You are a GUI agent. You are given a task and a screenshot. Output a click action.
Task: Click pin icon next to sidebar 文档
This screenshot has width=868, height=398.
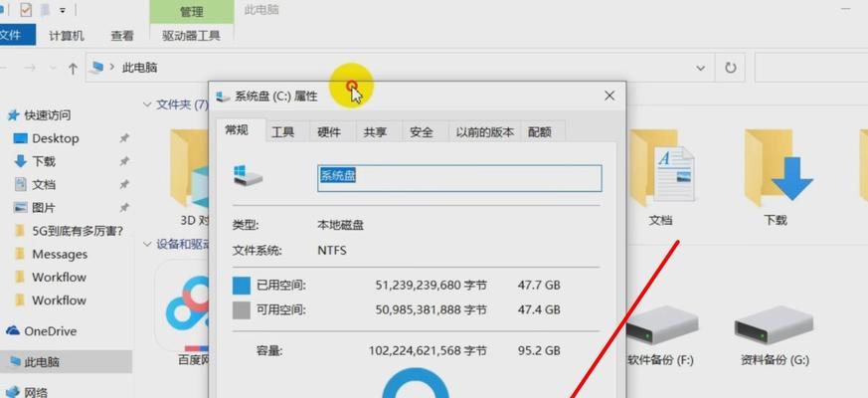(x=124, y=185)
